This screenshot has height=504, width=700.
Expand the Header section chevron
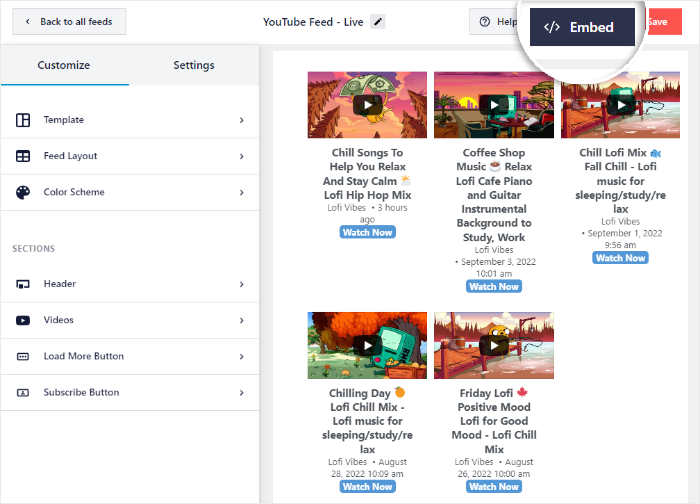242,284
